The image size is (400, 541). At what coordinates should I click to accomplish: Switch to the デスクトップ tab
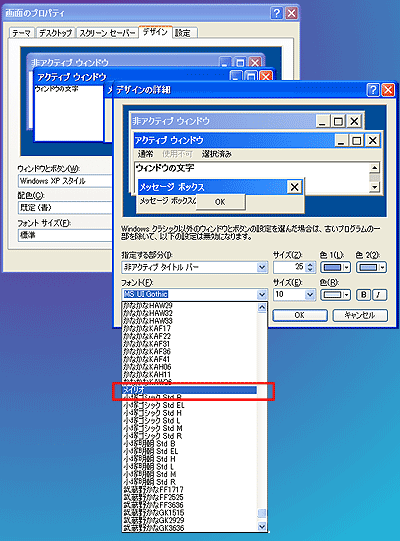56,33
